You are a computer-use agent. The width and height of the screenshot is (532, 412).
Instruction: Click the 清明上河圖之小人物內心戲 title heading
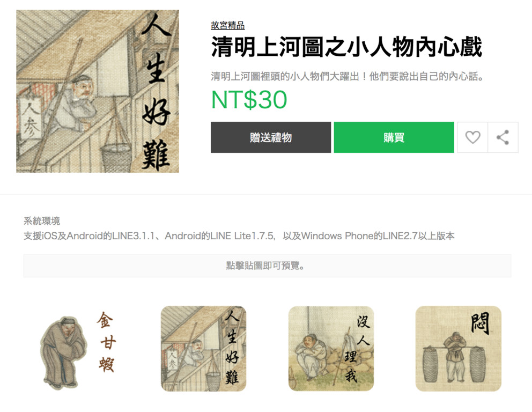click(x=346, y=47)
